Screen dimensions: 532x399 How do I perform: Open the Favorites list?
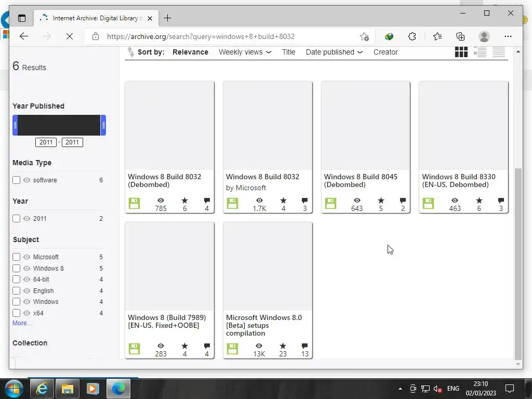(437, 36)
